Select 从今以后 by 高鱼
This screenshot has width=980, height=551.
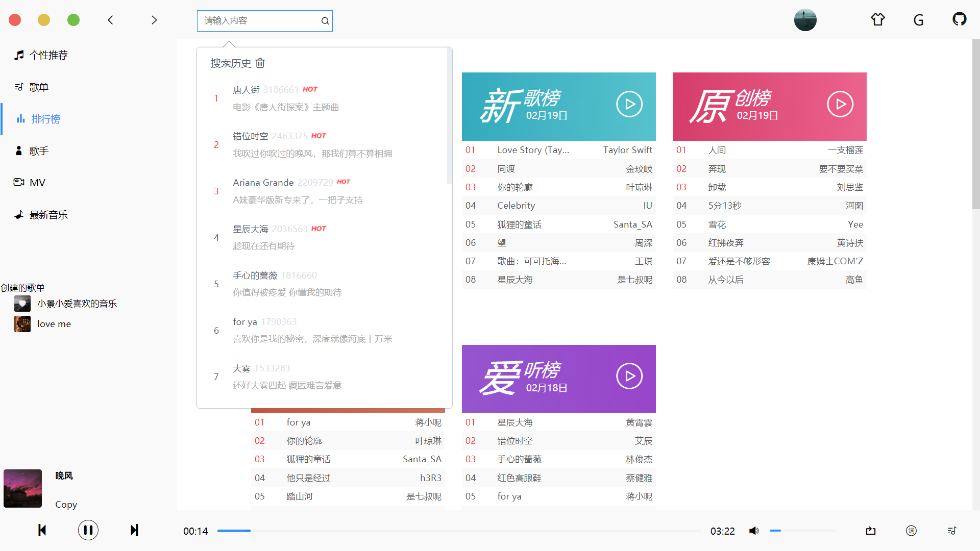point(770,280)
